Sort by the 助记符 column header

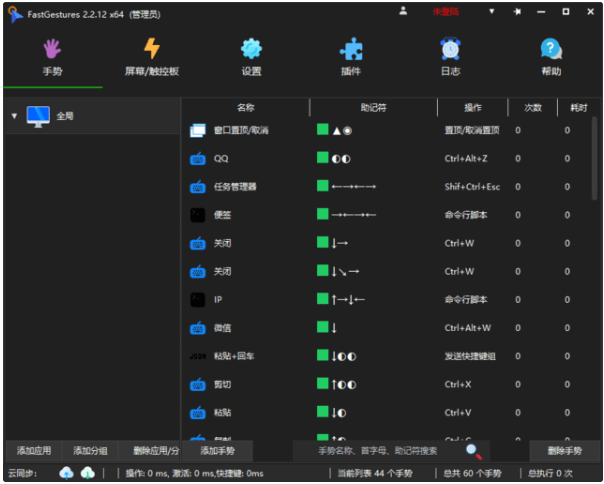pos(373,108)
